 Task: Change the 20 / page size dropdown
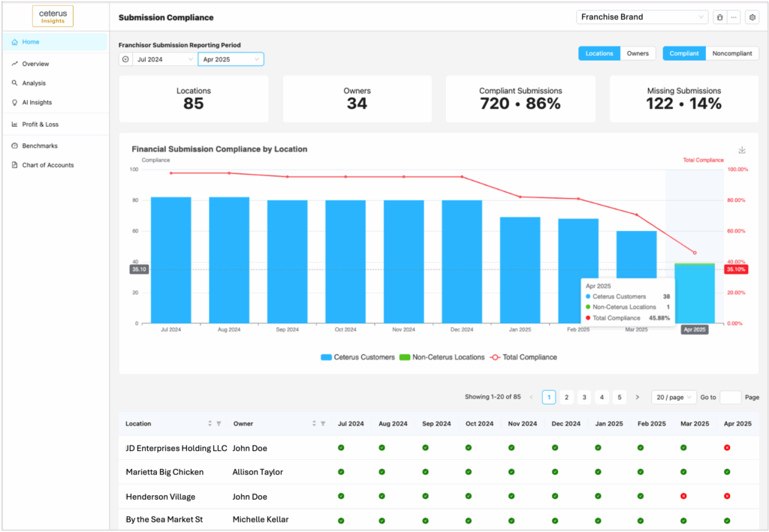[x=674, y=397]
